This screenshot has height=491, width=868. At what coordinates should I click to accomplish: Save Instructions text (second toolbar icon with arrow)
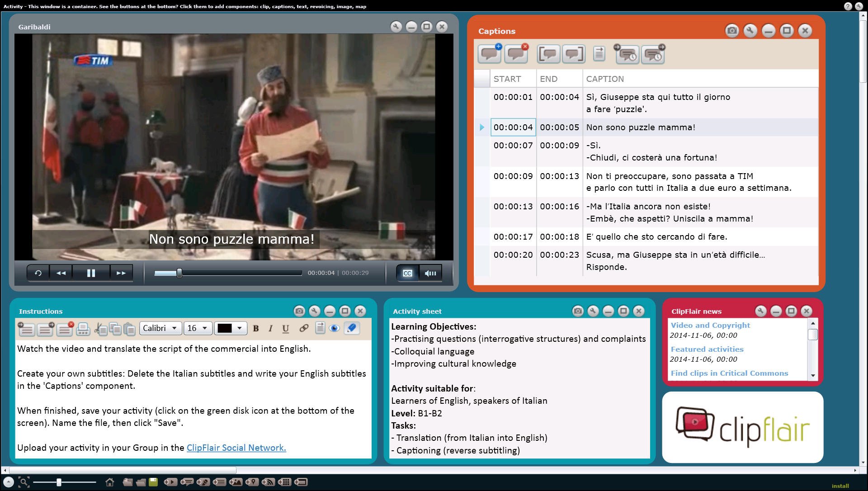[46, 329]
